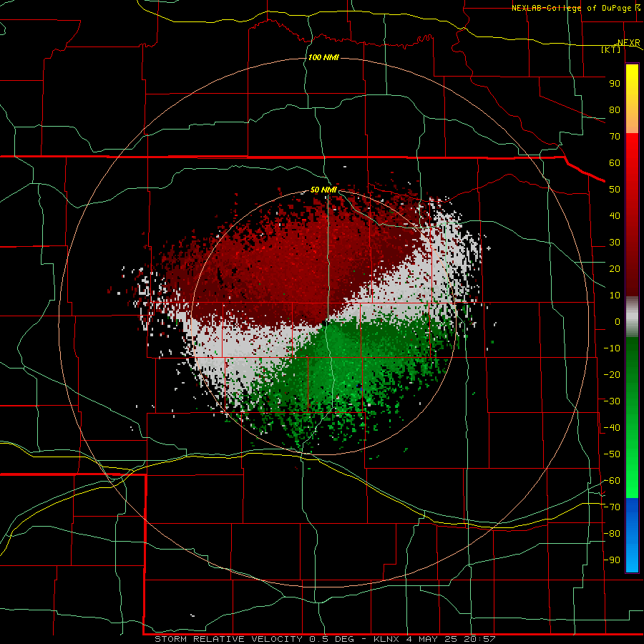Viewport: 644px width, 644px height.
Task: Click the '-80' label on color scale
Action: [x=612, y=534]
